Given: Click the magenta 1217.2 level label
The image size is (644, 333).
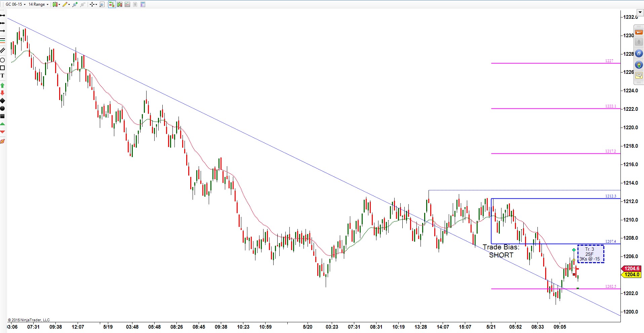Looking at the screenshot, I should [611, 151].
